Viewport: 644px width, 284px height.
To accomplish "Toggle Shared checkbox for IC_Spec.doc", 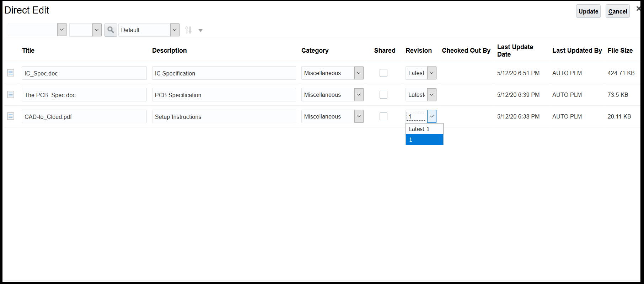I will [x=383, y=73].
